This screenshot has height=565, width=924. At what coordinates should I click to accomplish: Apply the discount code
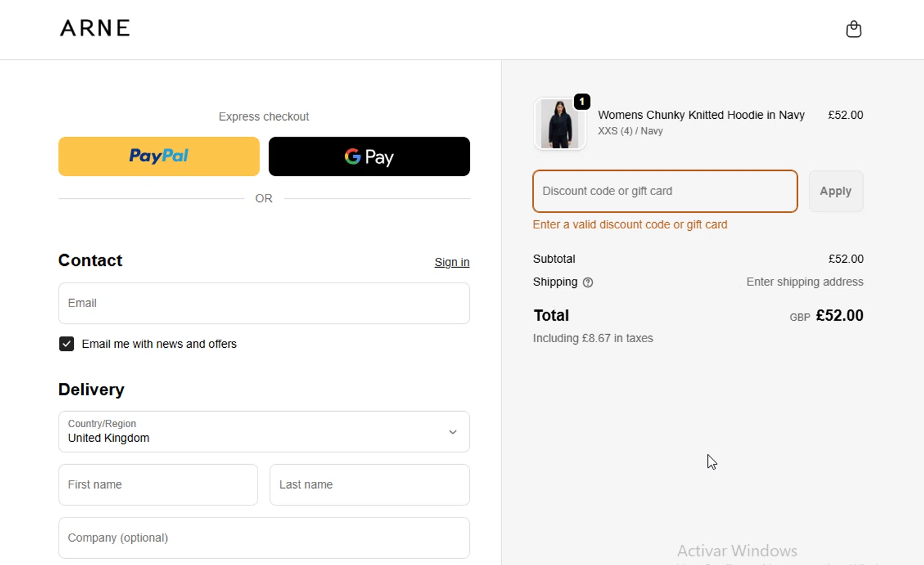coord(836,191)
